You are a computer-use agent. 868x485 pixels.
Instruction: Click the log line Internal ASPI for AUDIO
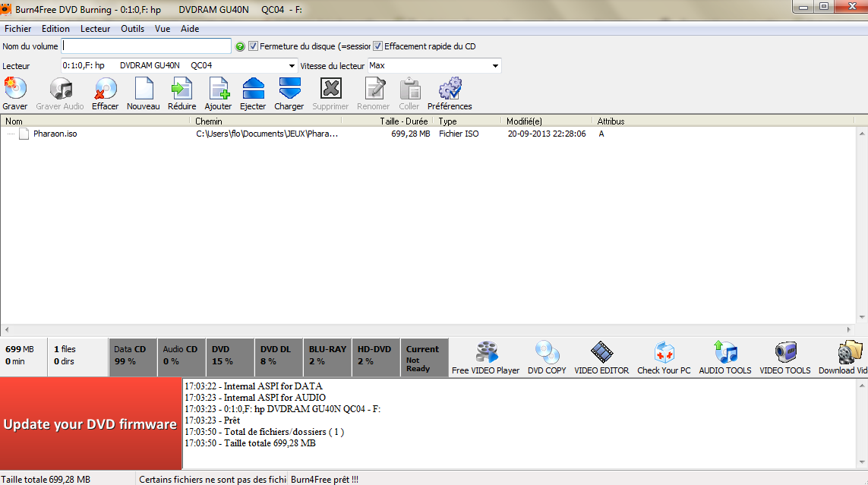coord(255,398)
